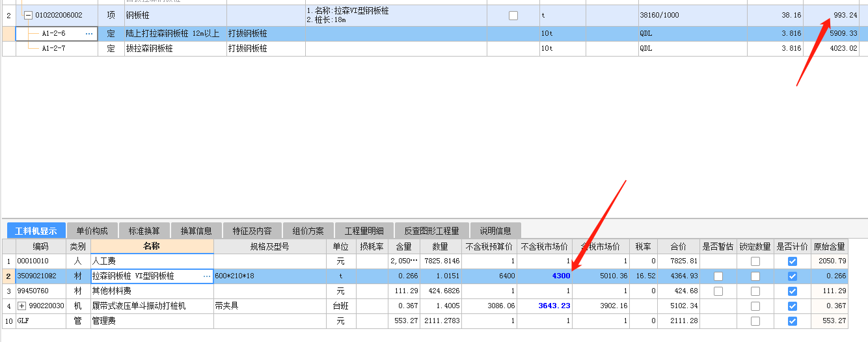Screen dimensions: 868x342
Task: Uncheck 是否计价 for 管理费 row
Action: pos(793,321)
